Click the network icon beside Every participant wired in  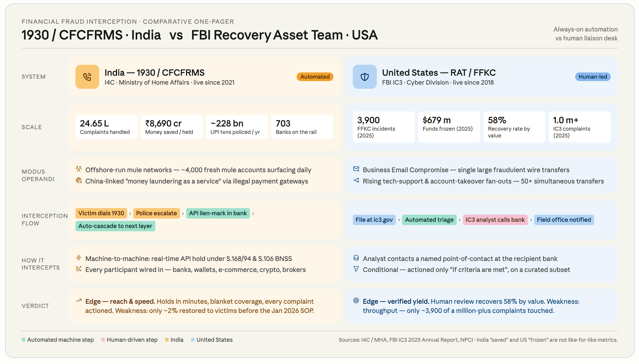coord(79,269)
